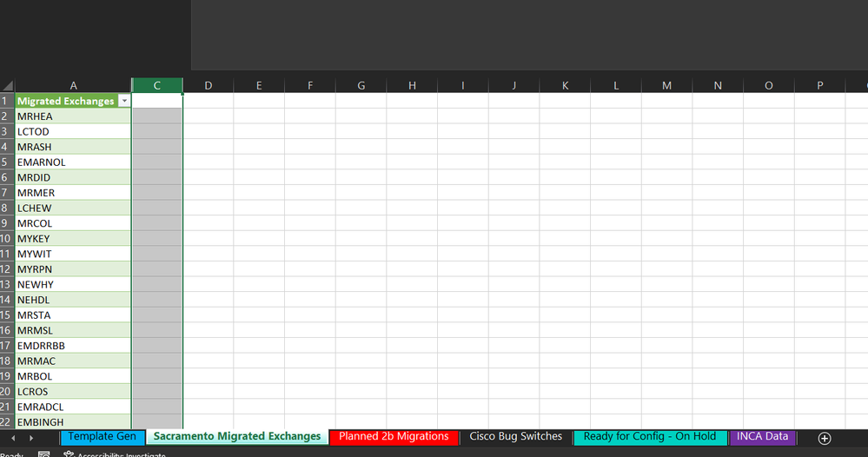868x457 pixels.
Task: Select column C header
Action: tap(157, 85)
